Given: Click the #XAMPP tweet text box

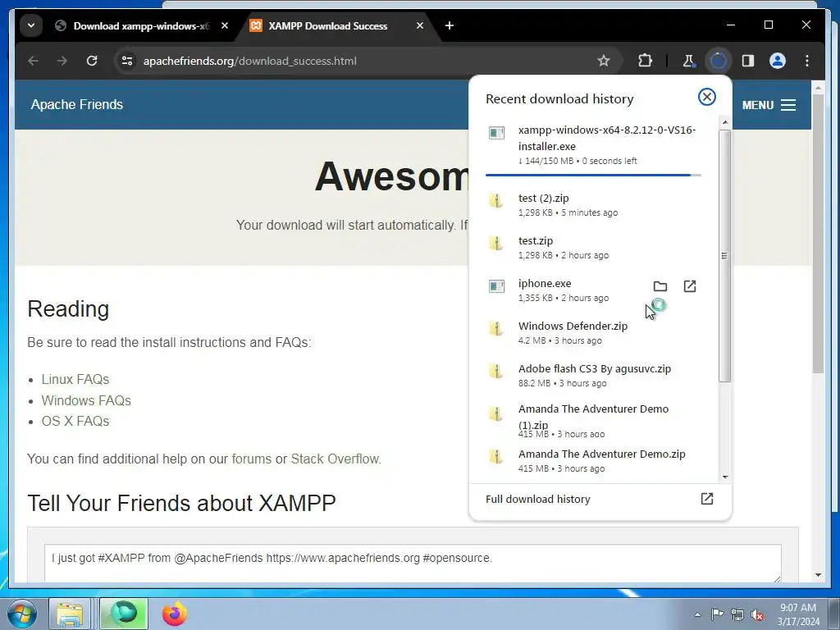Looking at the screenshot, I should coord(413,564).
